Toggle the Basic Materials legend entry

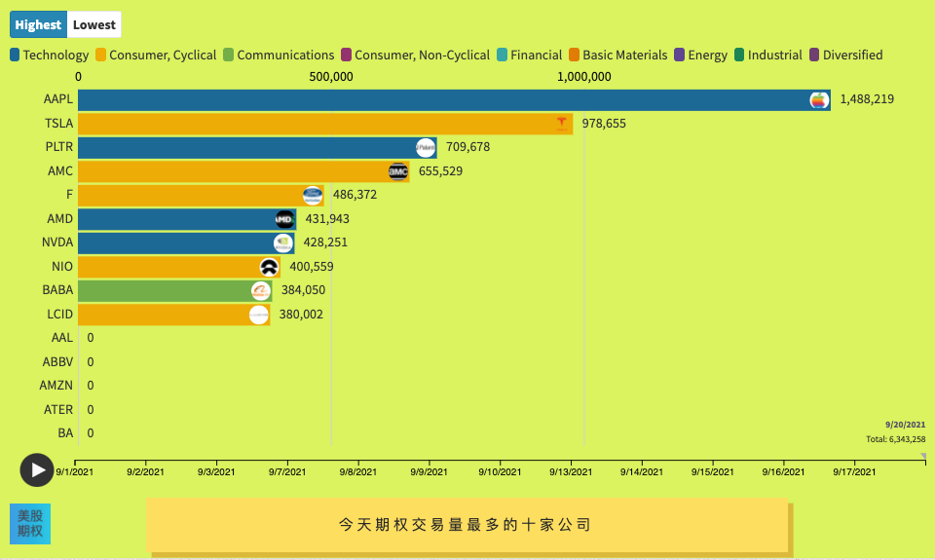pos(618,55)
